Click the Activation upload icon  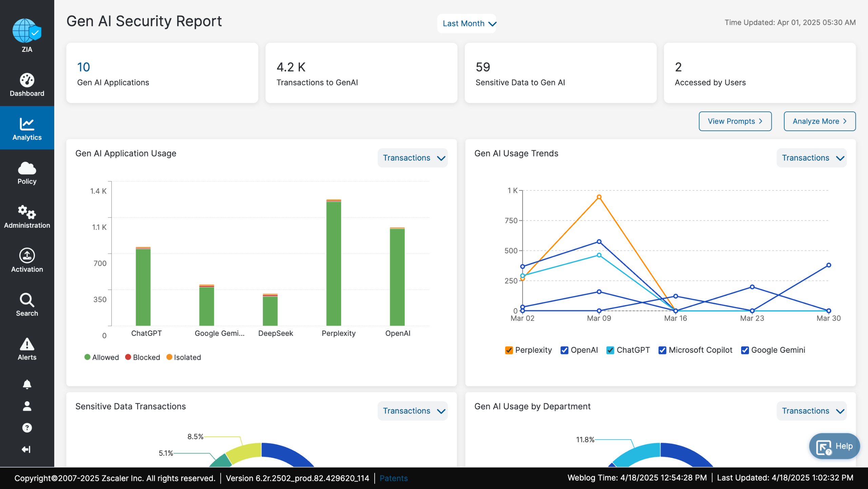point(27,256)
